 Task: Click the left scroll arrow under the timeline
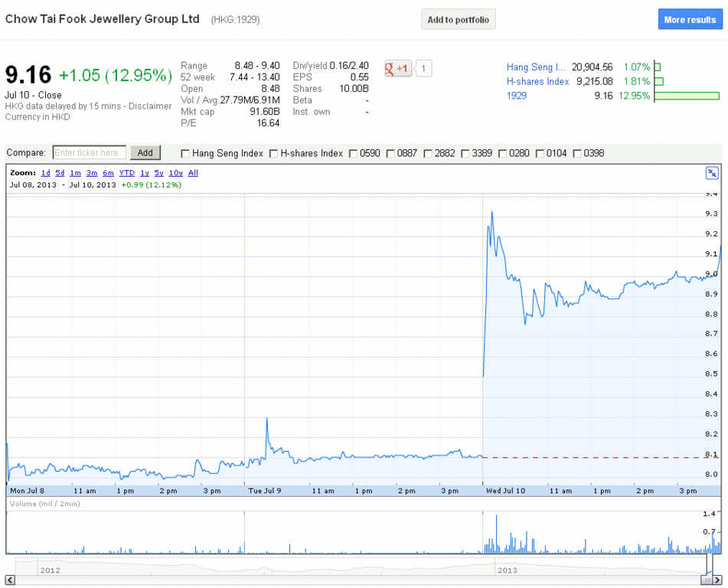click(10, 579)
